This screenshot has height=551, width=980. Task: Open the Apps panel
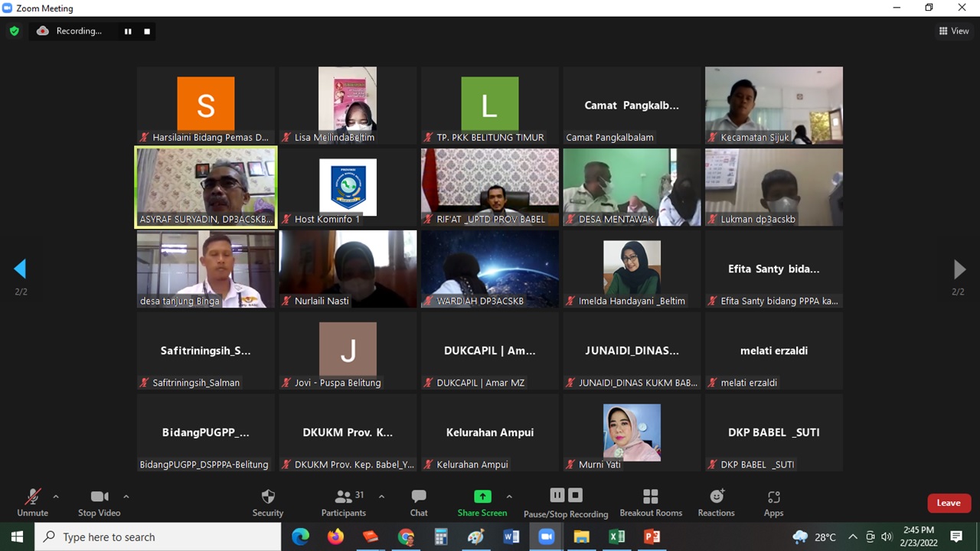(773, 502)
